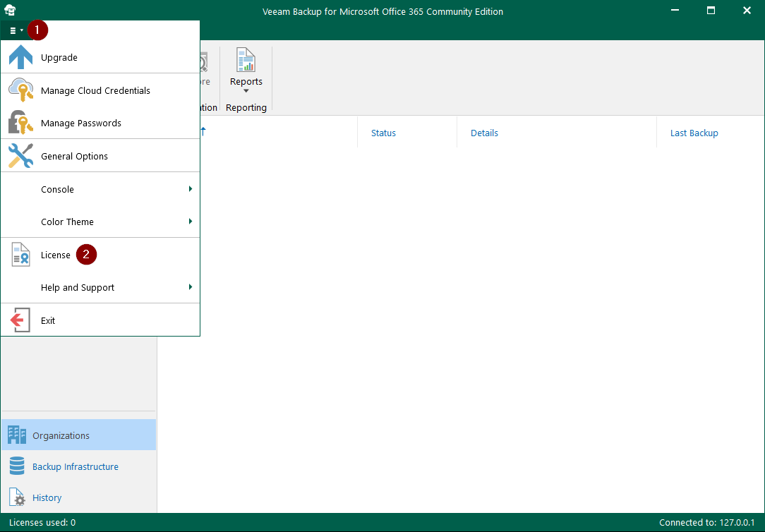This screenshot has height=532, width=765.
Task: Open the Reports dropdown arrow
Action: point(246,91)
